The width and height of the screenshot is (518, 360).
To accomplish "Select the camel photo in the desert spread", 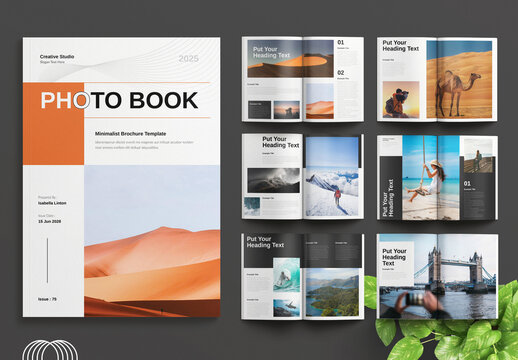I will (459, 79).
